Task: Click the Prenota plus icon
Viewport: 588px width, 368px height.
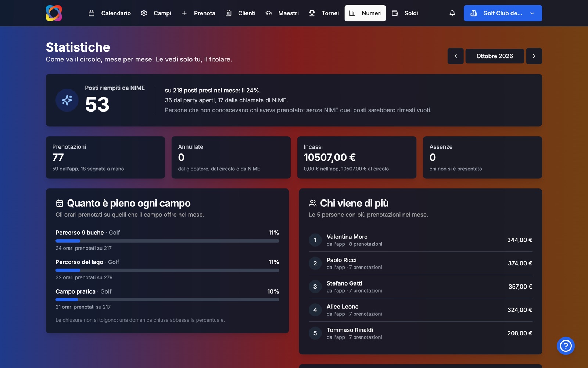Action: coord(184,13)
